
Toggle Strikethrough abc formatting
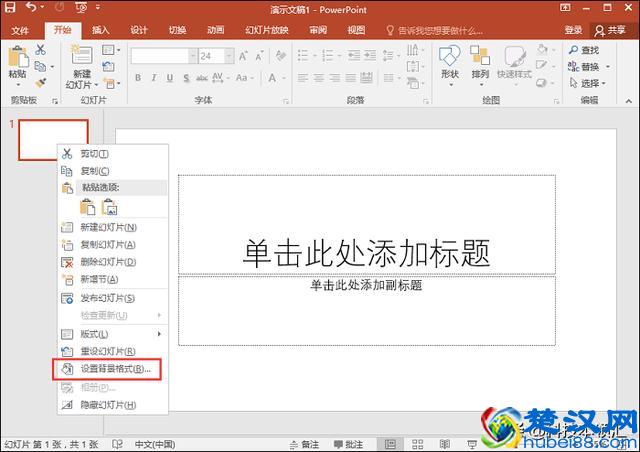(x=202, y=78)
